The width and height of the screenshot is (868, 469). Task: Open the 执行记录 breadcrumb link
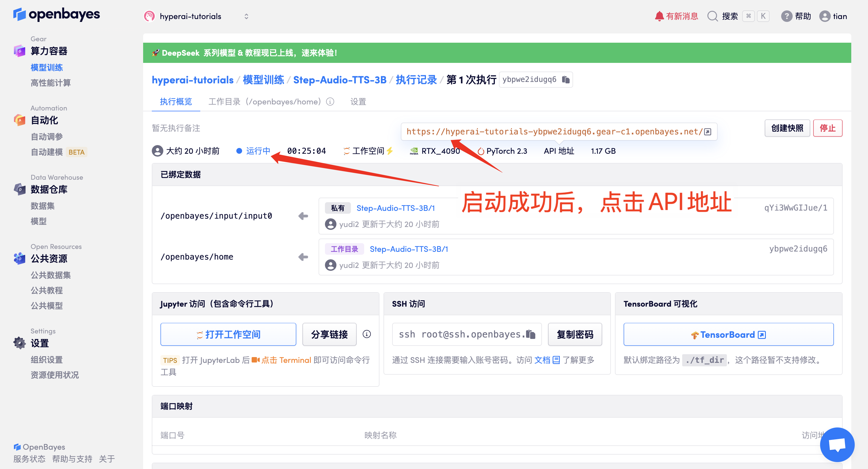click(416, 80)
